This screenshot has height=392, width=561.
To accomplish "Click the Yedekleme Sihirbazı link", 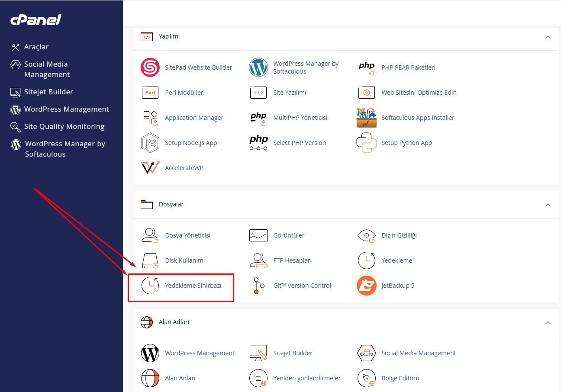I will pyautogui.click(x=193, y=286).
